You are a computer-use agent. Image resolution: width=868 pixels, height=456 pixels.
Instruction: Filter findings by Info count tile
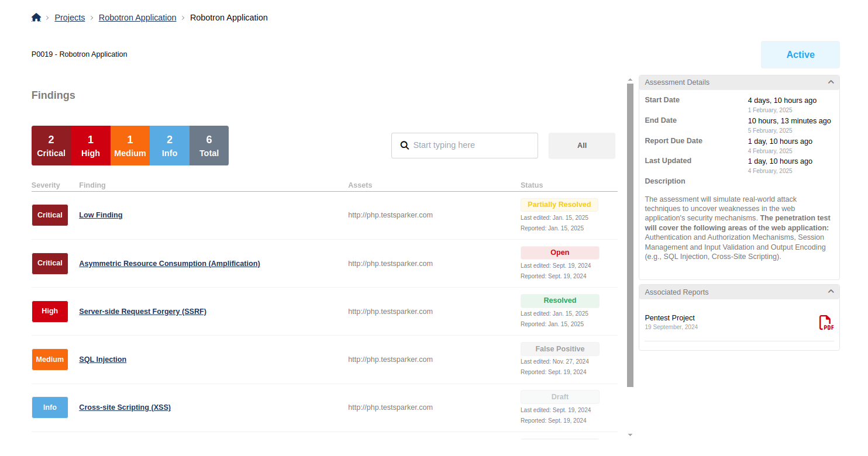click(x=170, y=146)
